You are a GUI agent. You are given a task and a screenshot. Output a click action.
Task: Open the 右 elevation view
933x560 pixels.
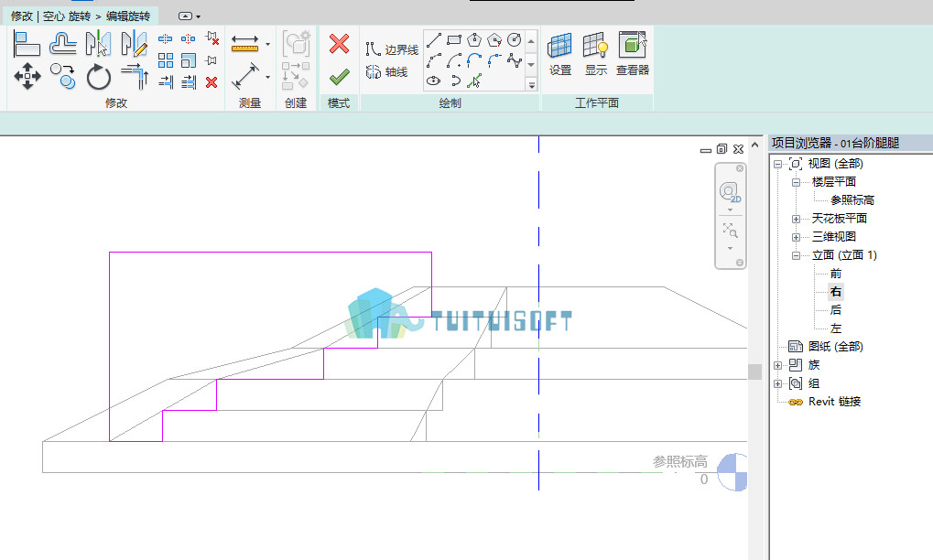[836, 292]
